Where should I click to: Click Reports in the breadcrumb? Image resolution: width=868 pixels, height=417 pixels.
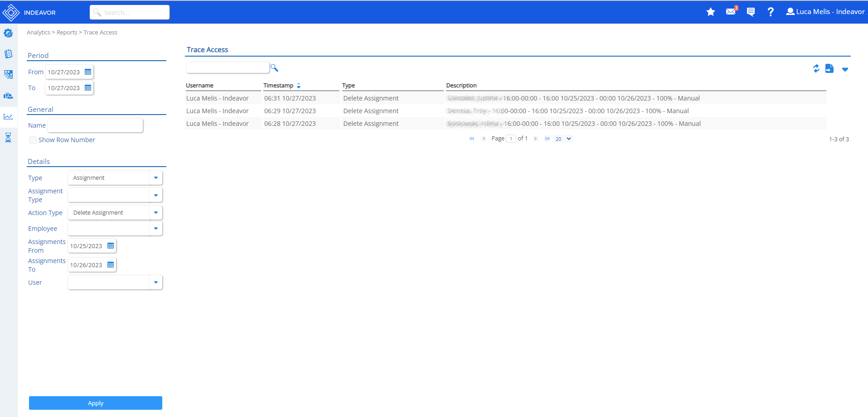click(67, 33)
